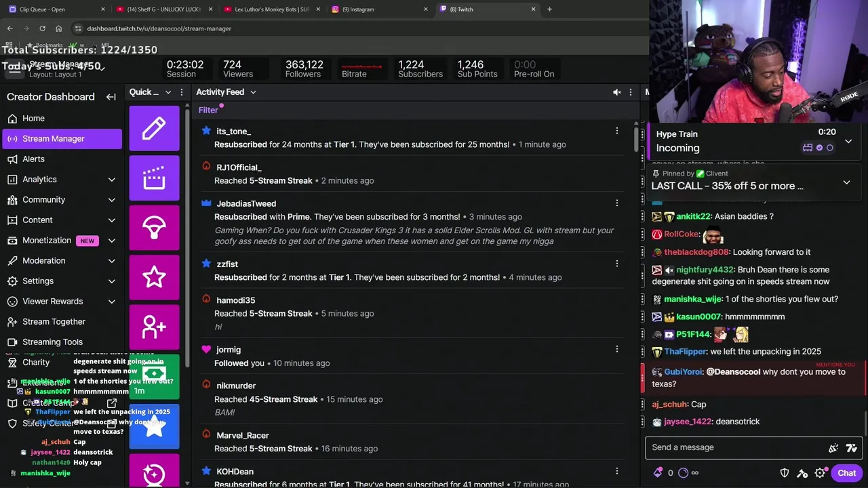Click the Clip clapperboard quick action
Image resolution: width=868 pixels, height=488 pixels.
pos(154,178)
